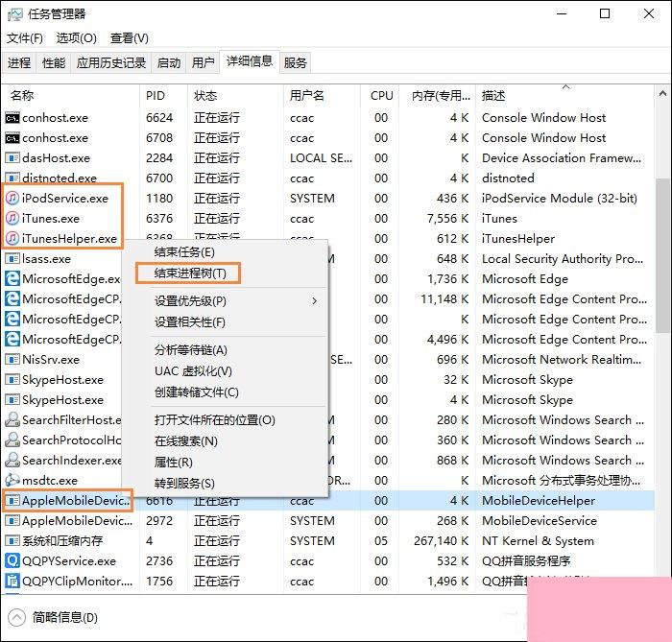Click the 7,556 K memory value
Image resolution: width=672 pixels, height=642 pixels.
point(447,219)
